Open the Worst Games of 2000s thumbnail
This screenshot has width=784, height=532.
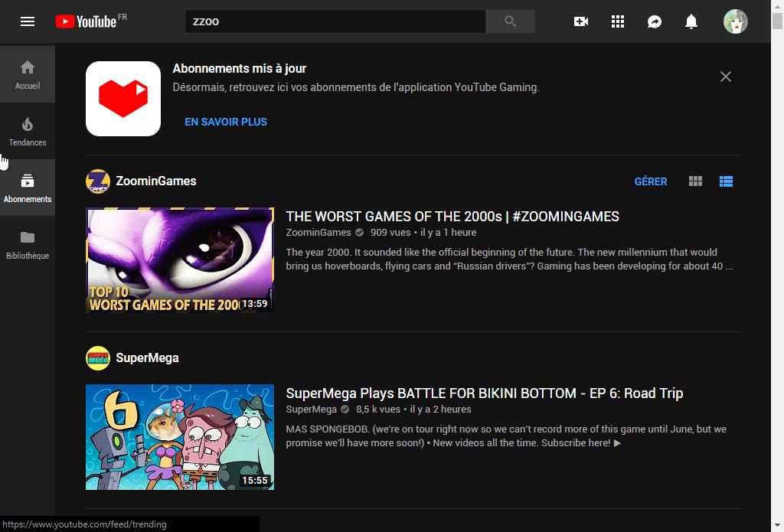[x=180, y=260]
